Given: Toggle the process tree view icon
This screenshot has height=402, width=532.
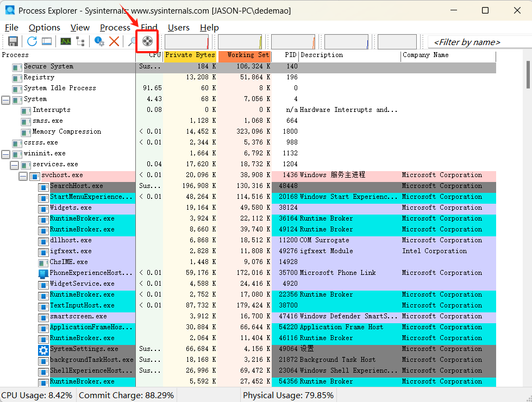Looking at the screenshot, I should point(80,41).
